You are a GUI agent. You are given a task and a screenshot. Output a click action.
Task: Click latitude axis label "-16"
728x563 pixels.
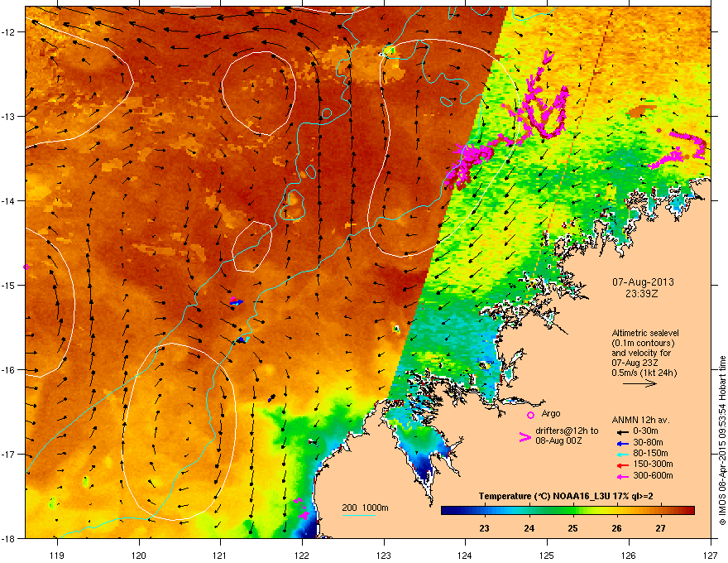pos(8,370)
